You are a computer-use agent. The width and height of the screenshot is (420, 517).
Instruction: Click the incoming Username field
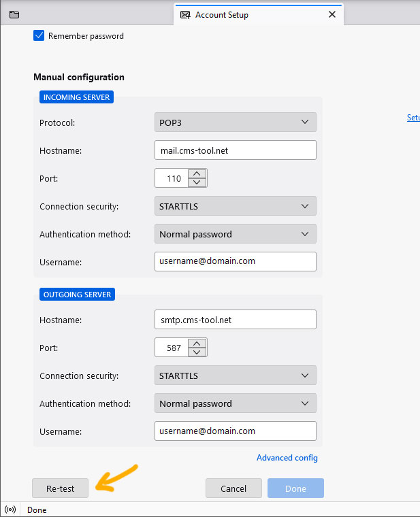(235, 262)
